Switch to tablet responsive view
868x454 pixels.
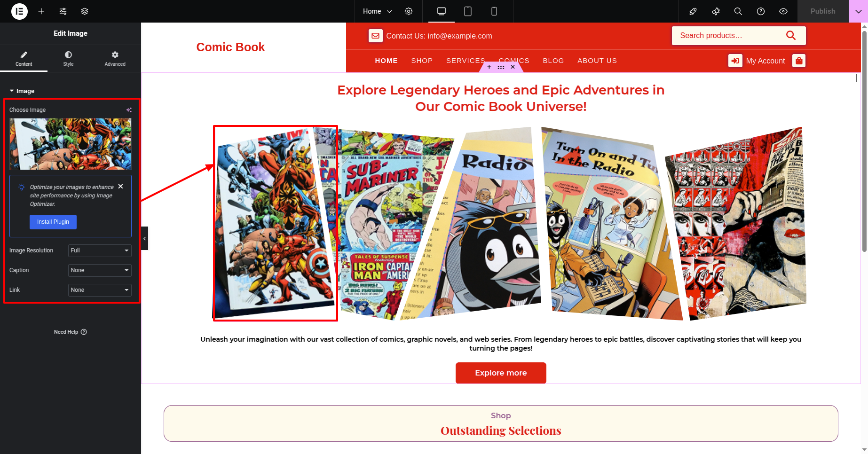[x=468, y=11]
